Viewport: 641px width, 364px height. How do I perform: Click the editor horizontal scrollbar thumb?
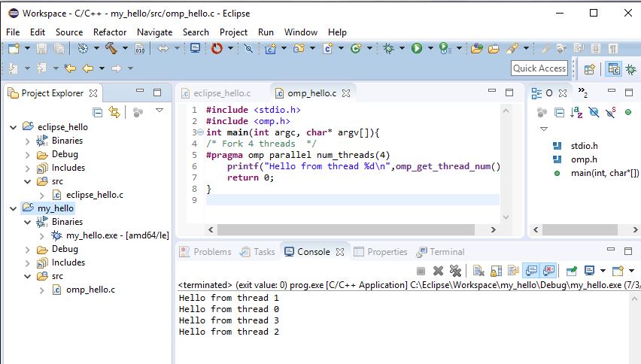[345, 229]
